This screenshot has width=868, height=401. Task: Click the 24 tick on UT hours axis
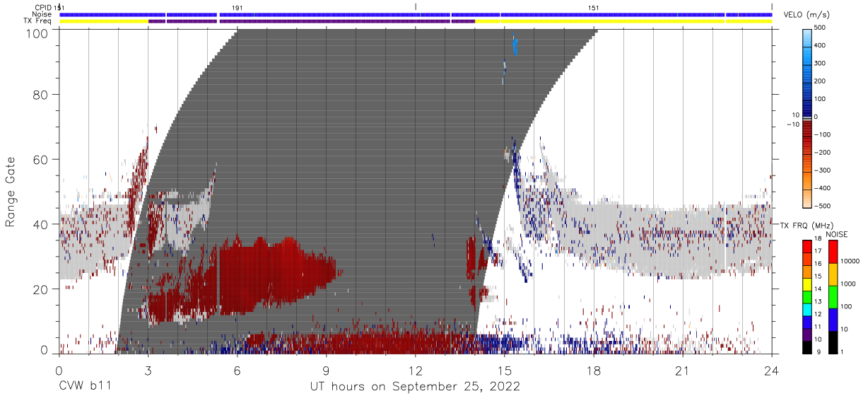771,369
